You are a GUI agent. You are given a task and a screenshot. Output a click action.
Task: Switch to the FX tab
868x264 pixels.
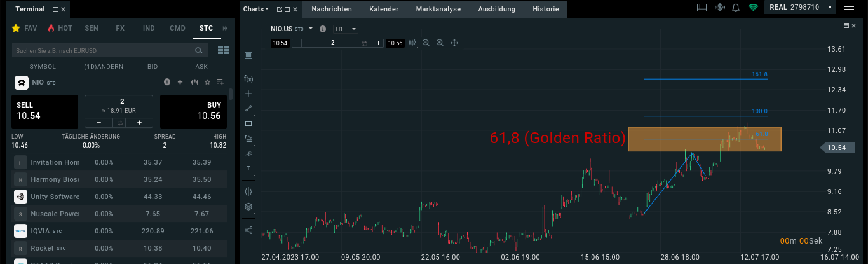[x=120, y=29]
